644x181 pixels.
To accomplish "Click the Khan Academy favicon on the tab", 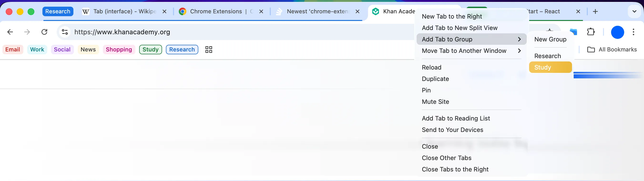I will point(375,11).
